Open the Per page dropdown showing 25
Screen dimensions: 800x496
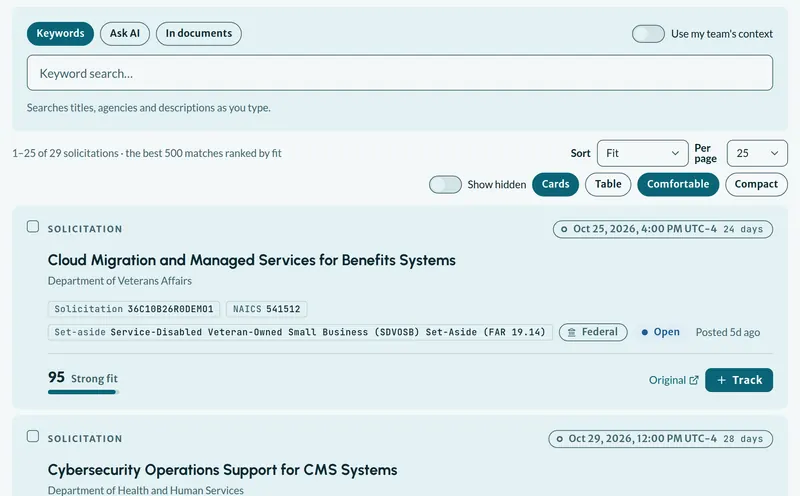pos(757,153)
